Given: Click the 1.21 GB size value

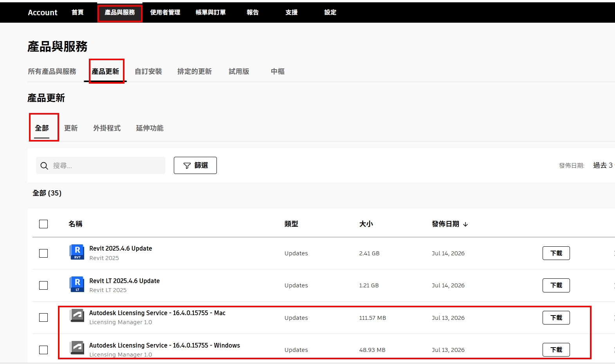Looking at the screenshot, I should point(369,285).
